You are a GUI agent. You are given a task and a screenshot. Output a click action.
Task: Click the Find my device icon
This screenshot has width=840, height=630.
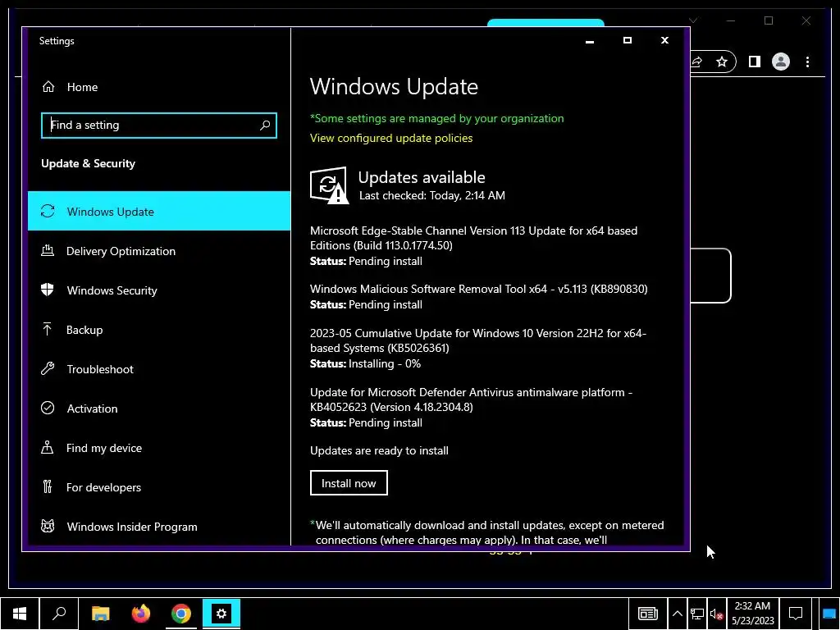(x=47, y=447)
